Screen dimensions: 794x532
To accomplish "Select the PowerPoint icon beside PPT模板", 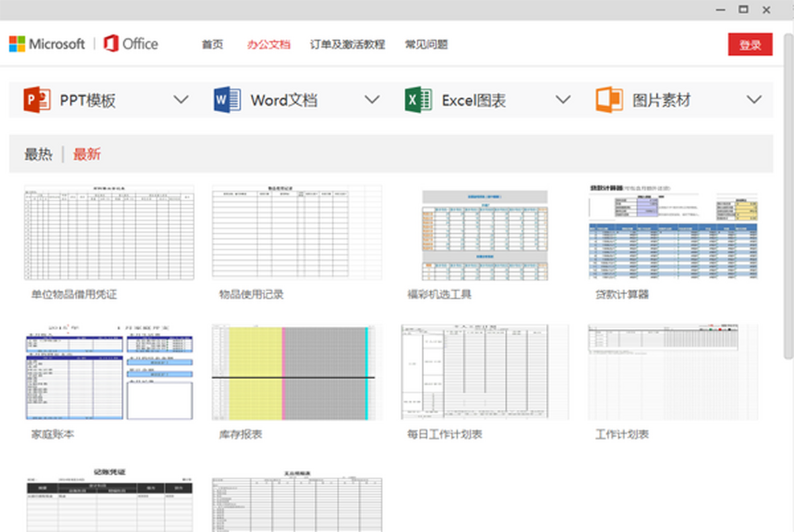I will pos(36,99).
